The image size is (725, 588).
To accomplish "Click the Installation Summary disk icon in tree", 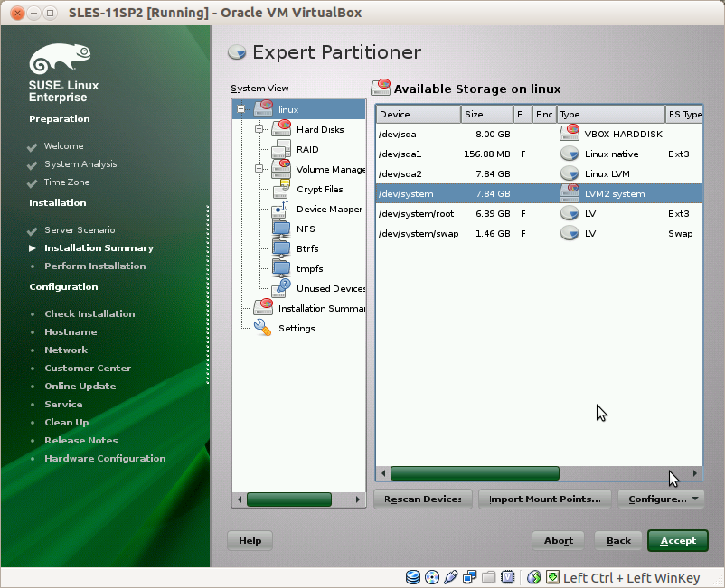I will [263, 308].
